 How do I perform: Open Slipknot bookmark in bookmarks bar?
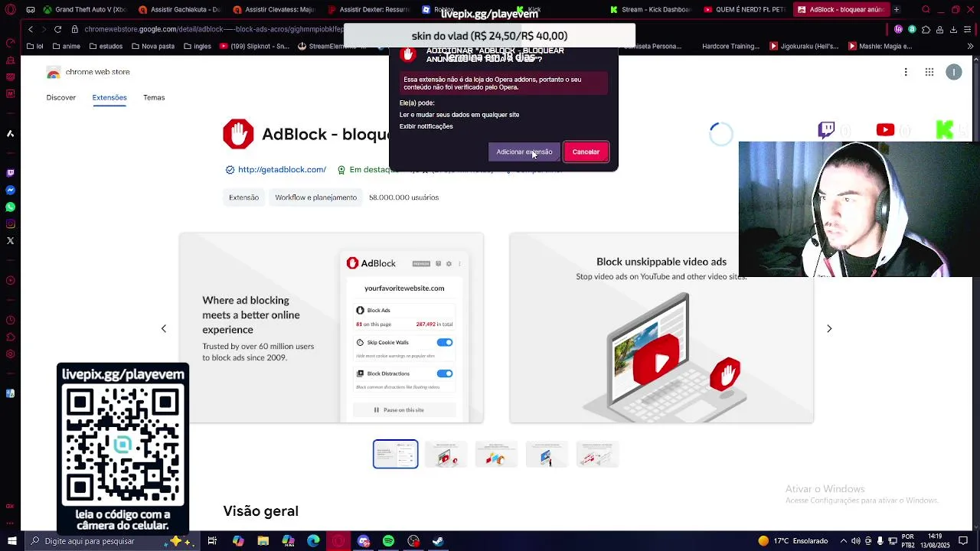point(255,46)
